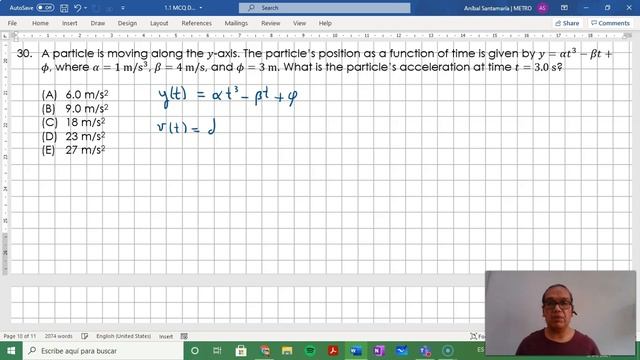
Task: Click answer choice '(C) 18 m/s²'
Action: [x=73, y=122]
